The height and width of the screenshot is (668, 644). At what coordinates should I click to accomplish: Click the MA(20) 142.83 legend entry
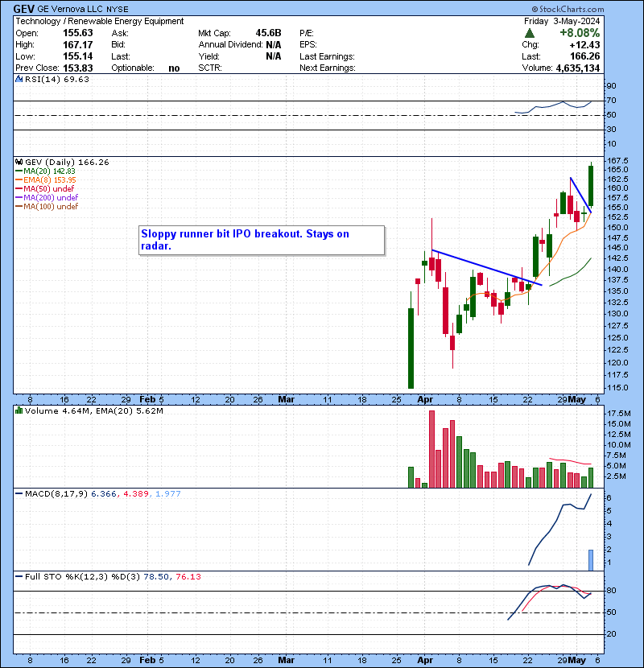49,171
